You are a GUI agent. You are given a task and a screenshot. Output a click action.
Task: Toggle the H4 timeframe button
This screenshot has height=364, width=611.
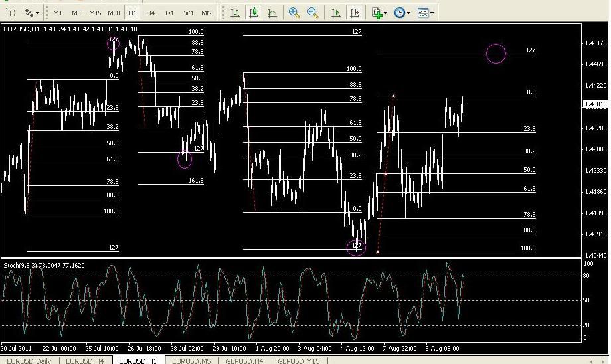[151, 13]
